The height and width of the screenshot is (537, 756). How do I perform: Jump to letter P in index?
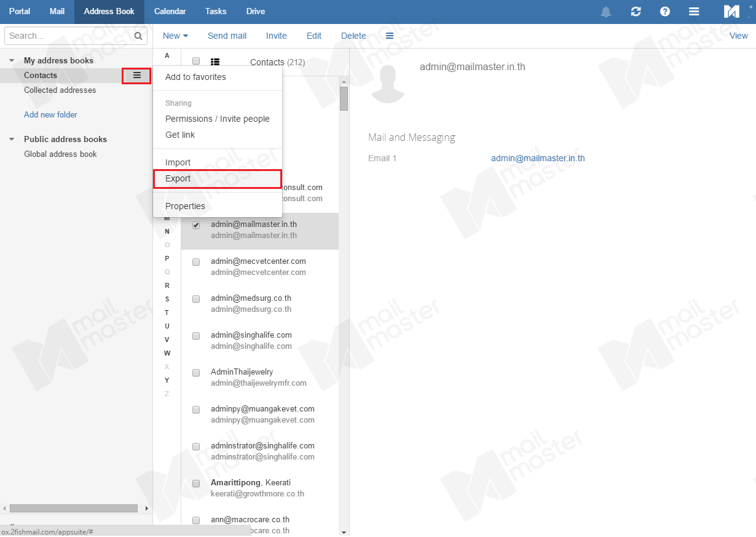167,258
